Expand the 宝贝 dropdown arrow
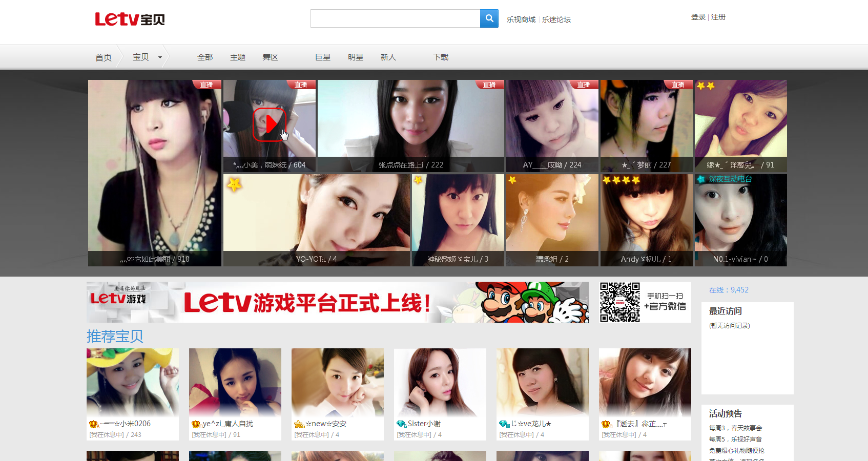 tap(160, 57)
